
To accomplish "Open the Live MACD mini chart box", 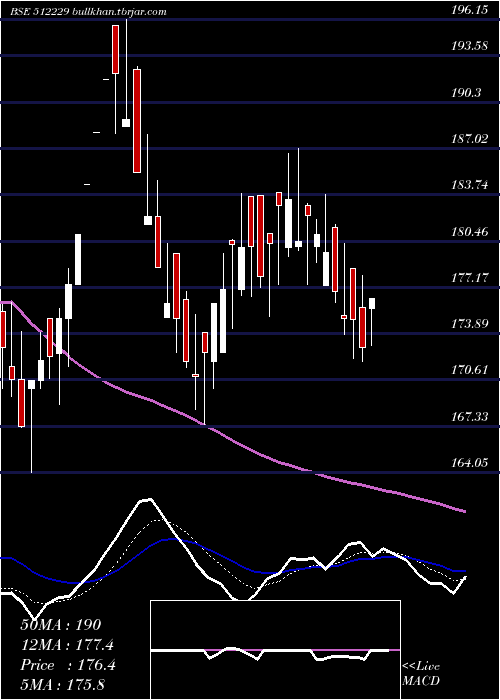I will (x=275, y=650).
